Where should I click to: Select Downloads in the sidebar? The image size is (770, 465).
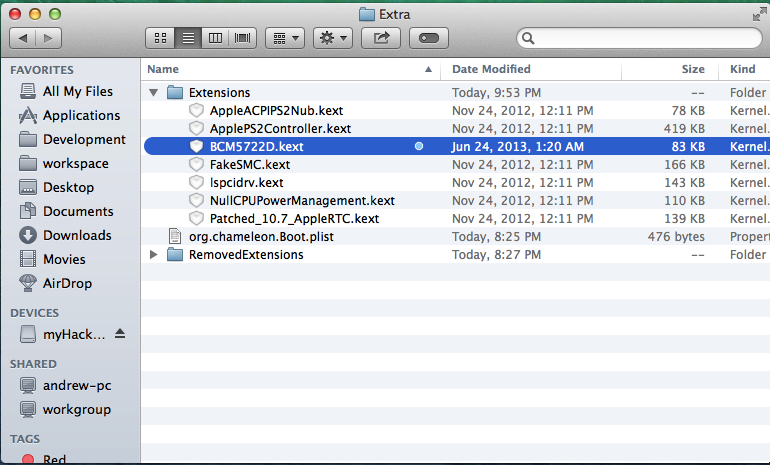coord(77,235)
